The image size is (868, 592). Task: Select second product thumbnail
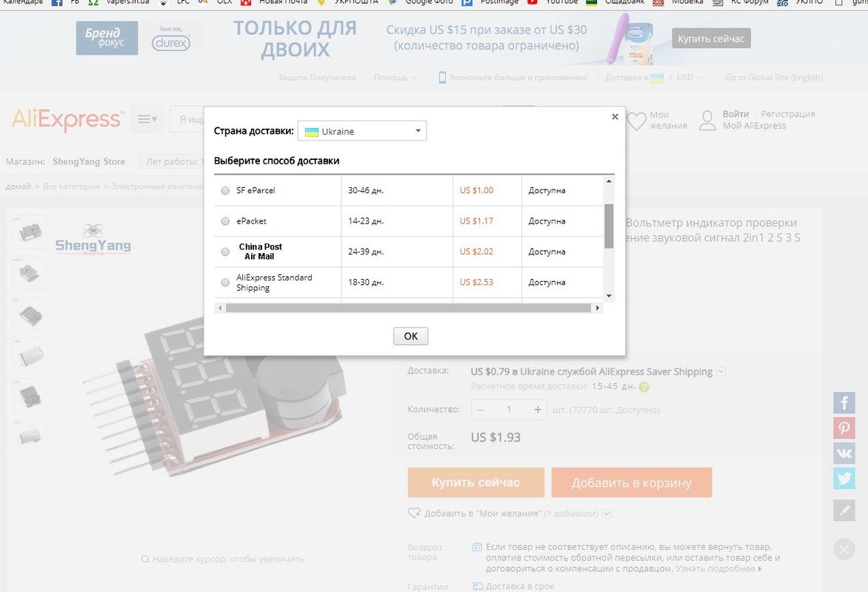[30, 273]
